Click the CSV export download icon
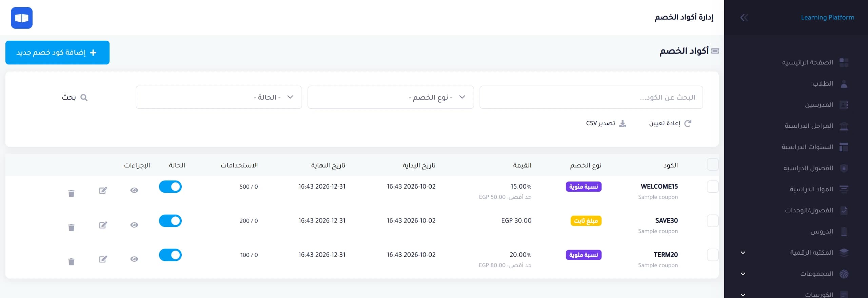 [623, 123]
